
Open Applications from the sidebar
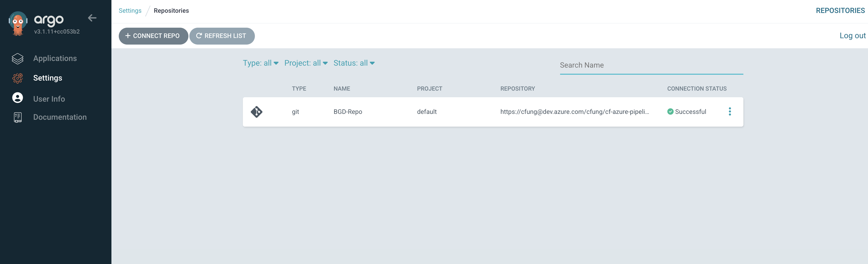pos(55,58)
